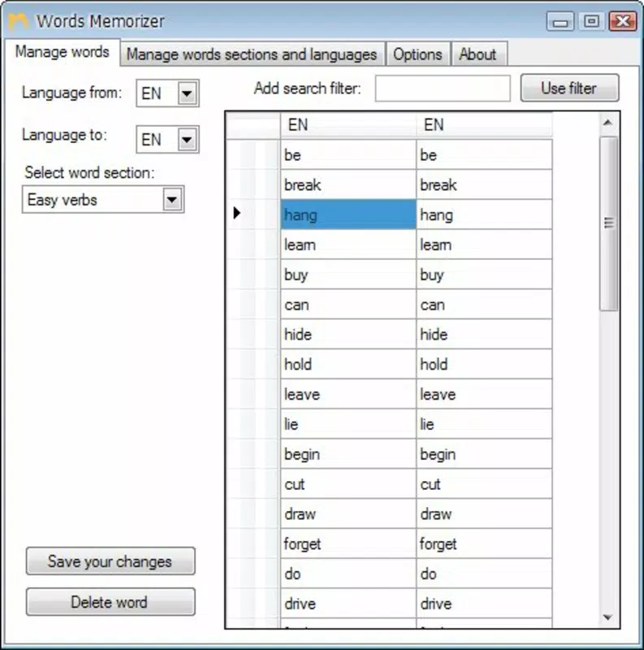Viewport: 644px width, 650px height.
Task: Maximize the Words Memorizer window
Action: click(x=591, y=21)
